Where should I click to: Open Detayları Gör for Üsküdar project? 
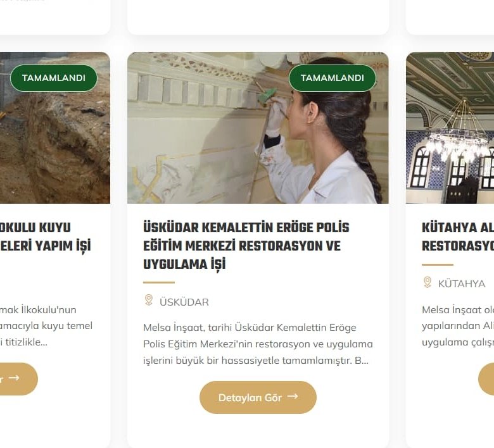point(258,397)
